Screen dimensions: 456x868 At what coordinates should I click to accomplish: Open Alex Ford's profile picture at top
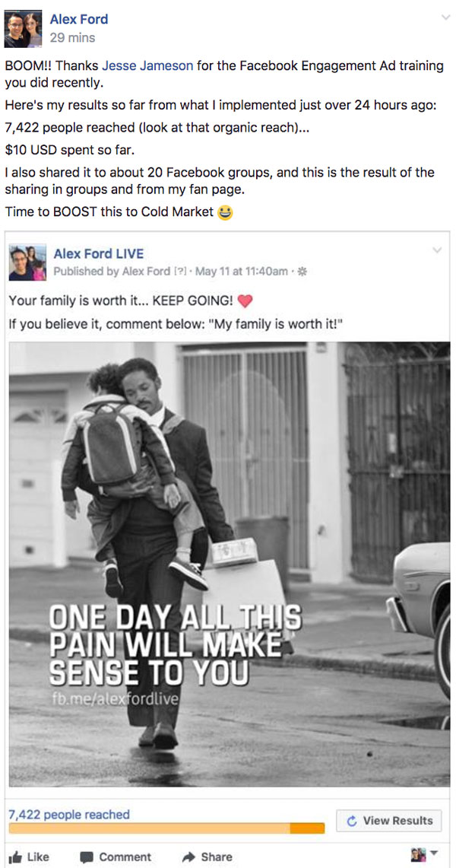[x=24, y=29]
